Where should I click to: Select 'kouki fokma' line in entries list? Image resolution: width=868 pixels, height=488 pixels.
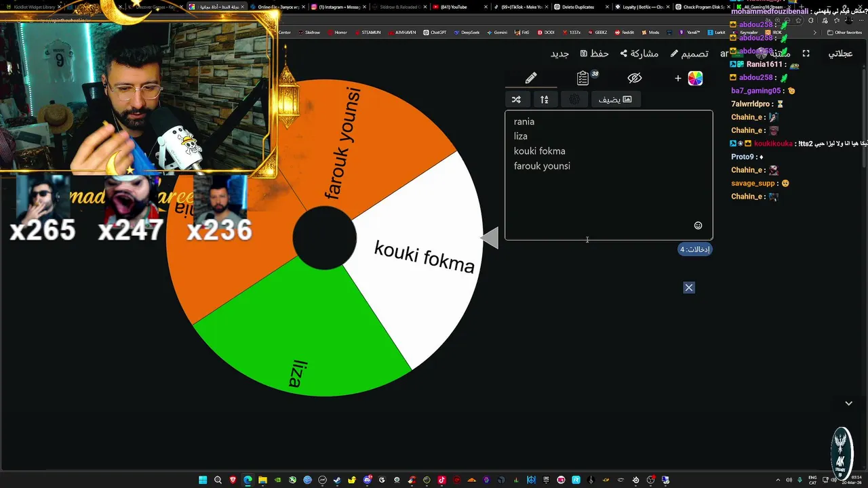[539, 151]
